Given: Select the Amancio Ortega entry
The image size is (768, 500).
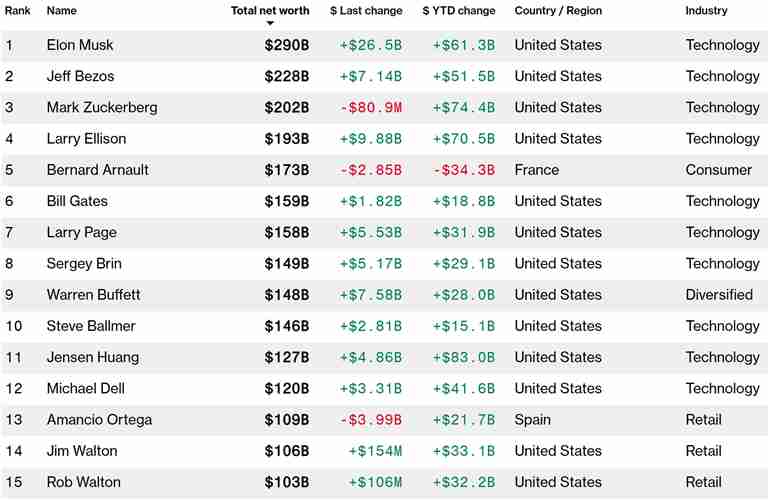Looking at the screenshot, I should click(x=99, y=420).
